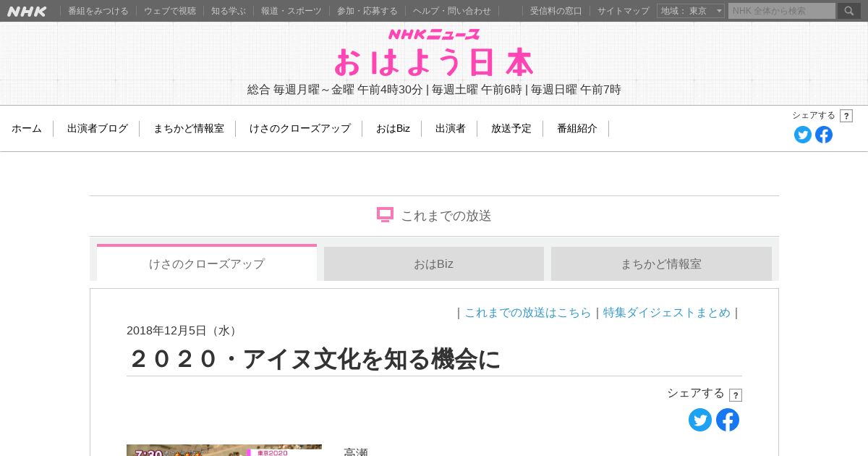
Task: Open 特集ダイジェストまとめ link
Action: click(667, 313)
